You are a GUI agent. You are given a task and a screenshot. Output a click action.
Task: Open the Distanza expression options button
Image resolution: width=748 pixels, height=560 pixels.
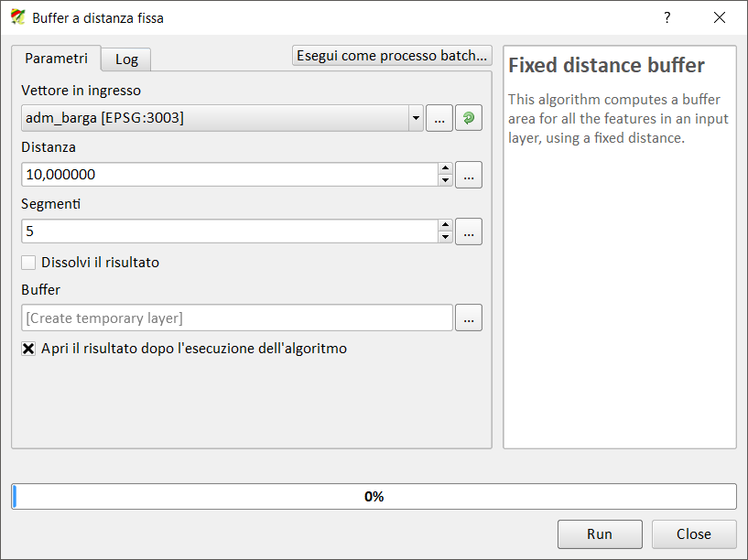pyautogui.click(x=469, y=175)
